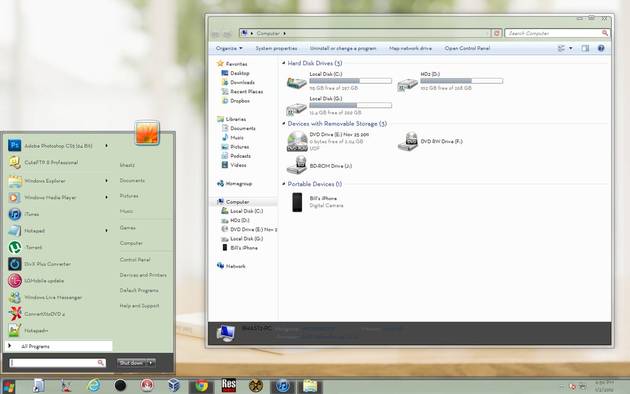The height and width of the screenshot is (394, 630).
Task: Toggle the preview pane icon
Action: tap(585, 49)
